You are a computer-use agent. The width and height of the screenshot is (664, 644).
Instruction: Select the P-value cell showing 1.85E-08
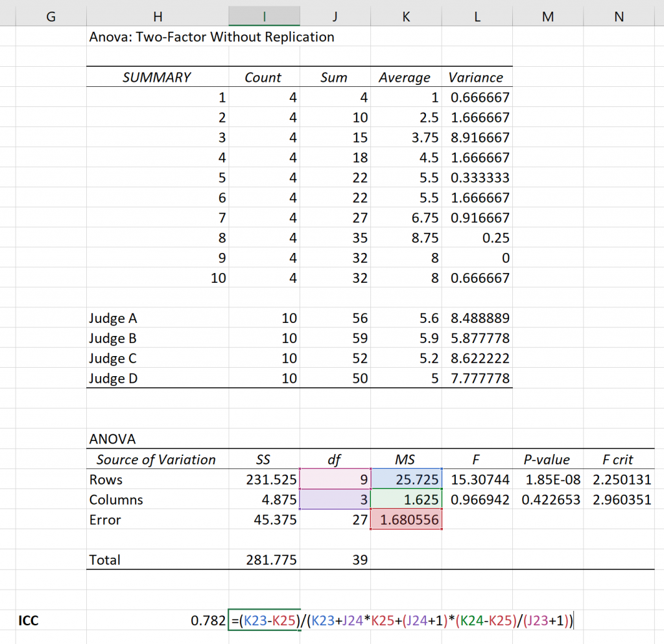click(547, 479)
